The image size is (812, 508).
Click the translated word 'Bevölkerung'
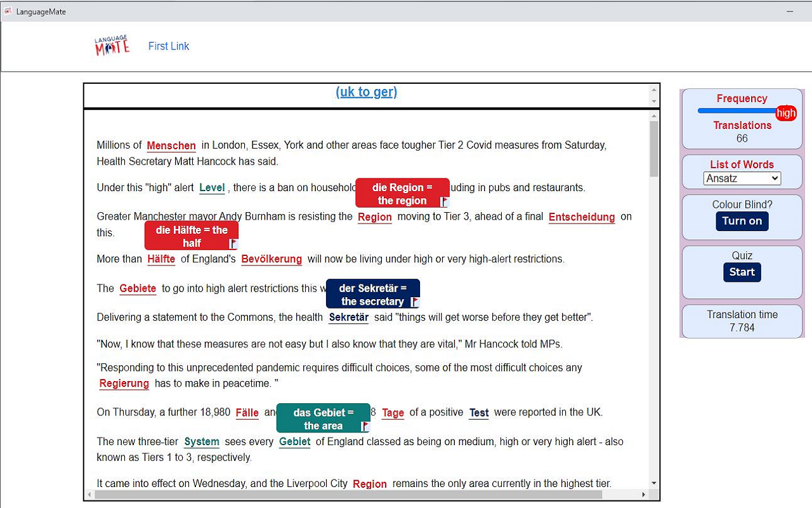[272, 259]
